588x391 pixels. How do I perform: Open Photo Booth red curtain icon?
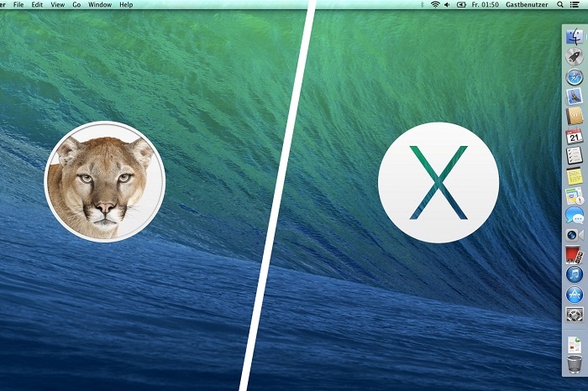pyautogui.click(x=575, y=255)
